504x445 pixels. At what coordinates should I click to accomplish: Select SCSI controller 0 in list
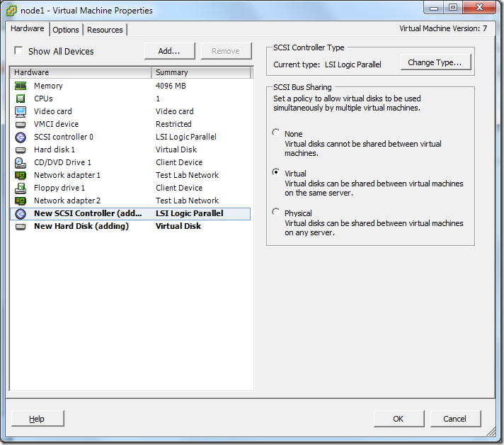point(64,137)
